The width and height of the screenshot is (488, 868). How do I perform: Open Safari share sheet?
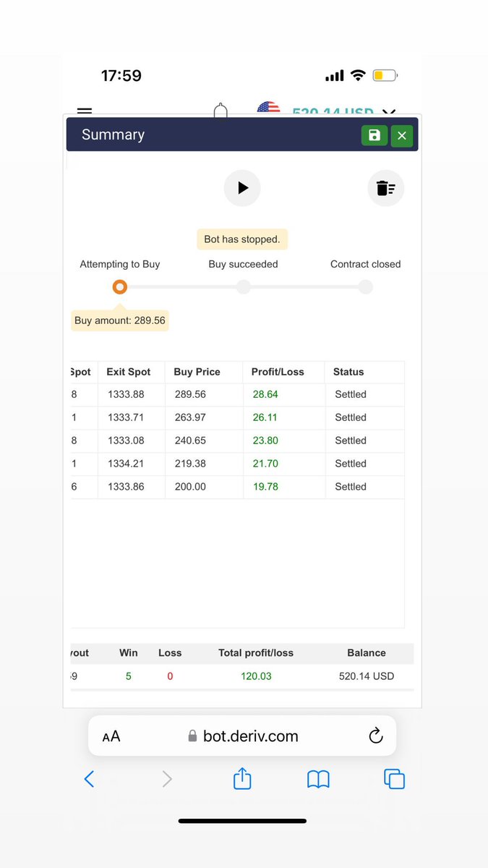pyautogui.click(x=242, y=778)
